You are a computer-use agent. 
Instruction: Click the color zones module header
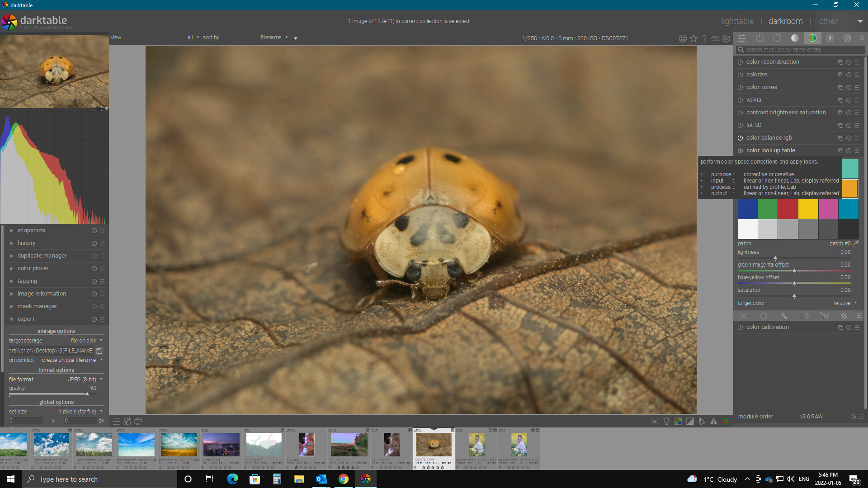pyautogui.click(x=761, y=87)
